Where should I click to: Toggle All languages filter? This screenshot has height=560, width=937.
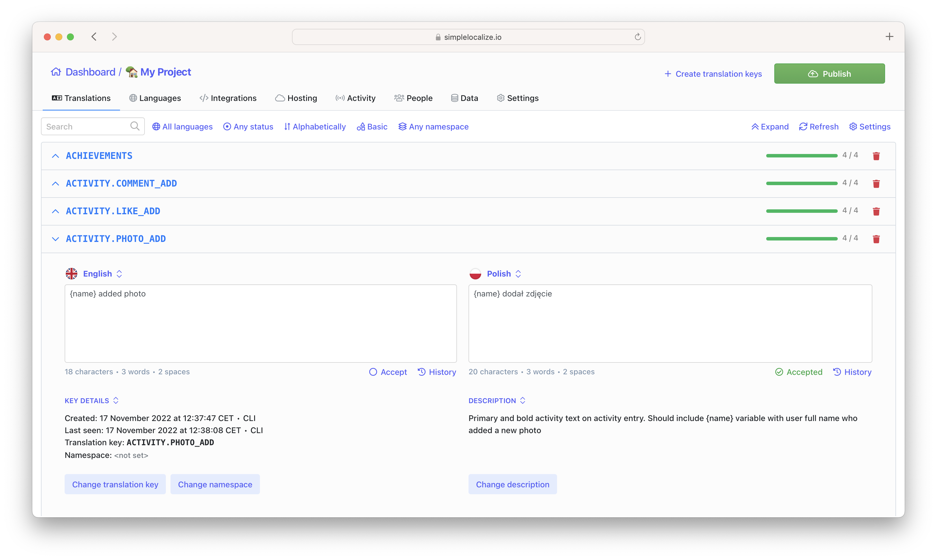coord(181,126)
